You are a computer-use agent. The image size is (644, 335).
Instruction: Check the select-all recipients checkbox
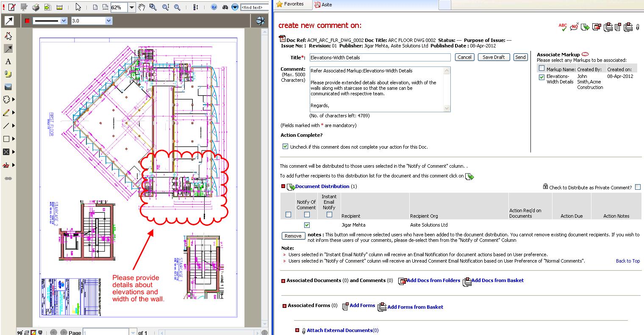point(289,215)
